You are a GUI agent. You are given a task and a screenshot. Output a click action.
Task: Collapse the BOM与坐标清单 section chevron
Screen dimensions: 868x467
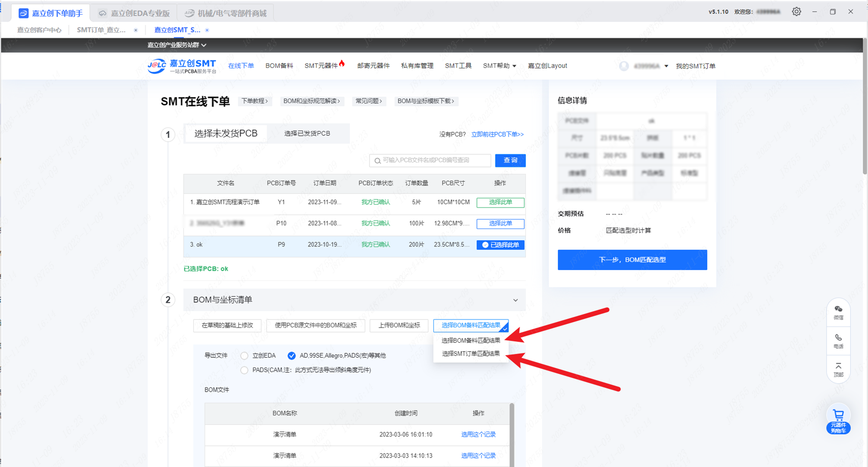click(x=515, y=300)
